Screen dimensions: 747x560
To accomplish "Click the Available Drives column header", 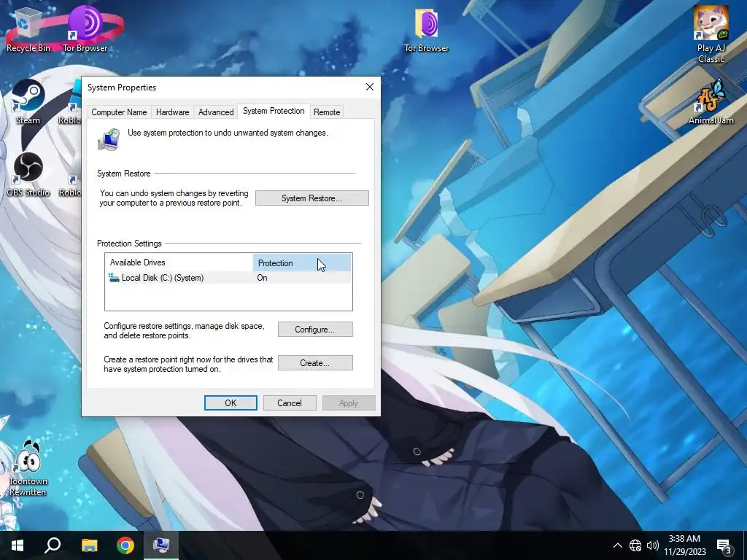I will coord(179,262).
